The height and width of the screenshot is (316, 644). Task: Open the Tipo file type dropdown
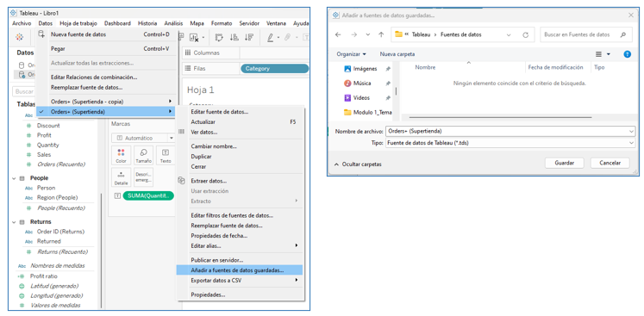point(631,143)
